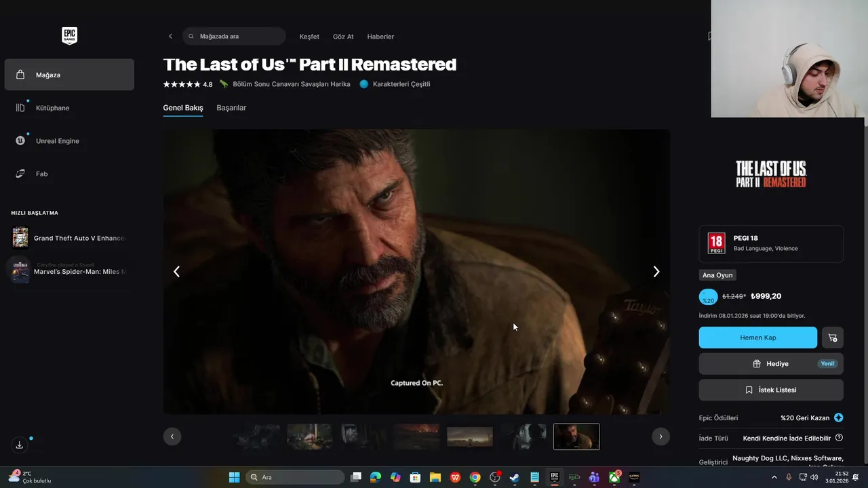Screen dimensions: 868x488
Task: Launch Grand Theft Auto V Enhanced quick start
Action: (69, 238)
